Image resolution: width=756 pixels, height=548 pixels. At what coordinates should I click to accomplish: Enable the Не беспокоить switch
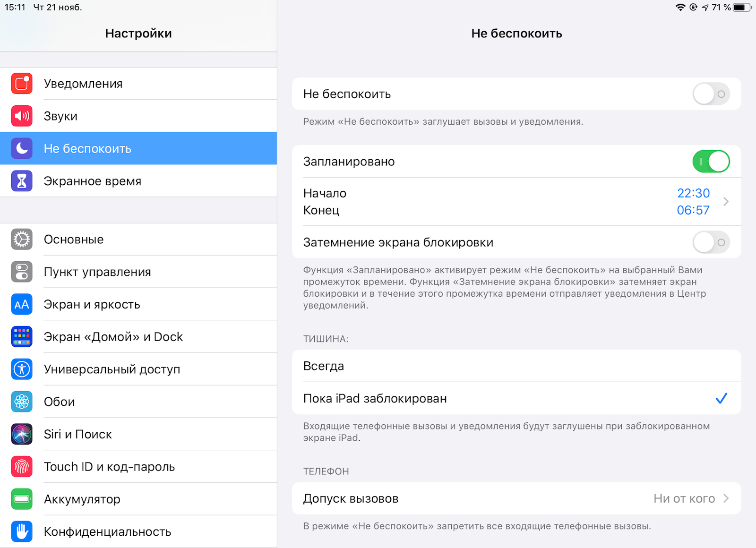coord(711,94)
